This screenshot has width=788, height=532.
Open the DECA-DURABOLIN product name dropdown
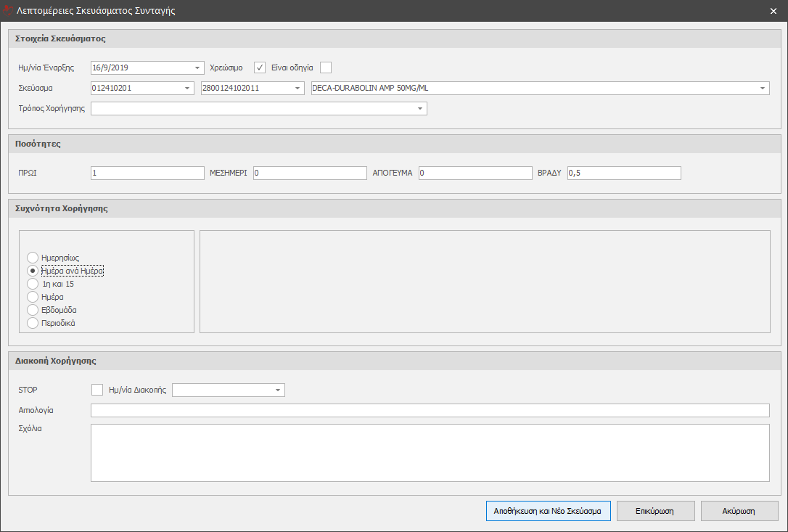pyautogui.click(x=763, y=89)
